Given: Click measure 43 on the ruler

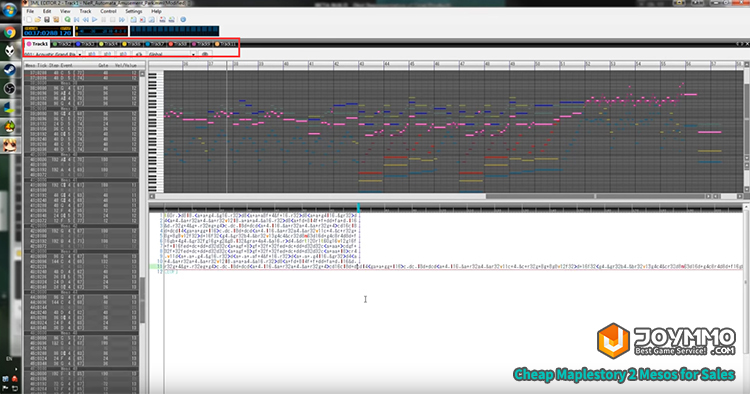Looking at the screenshot, I should coord(362,64).
